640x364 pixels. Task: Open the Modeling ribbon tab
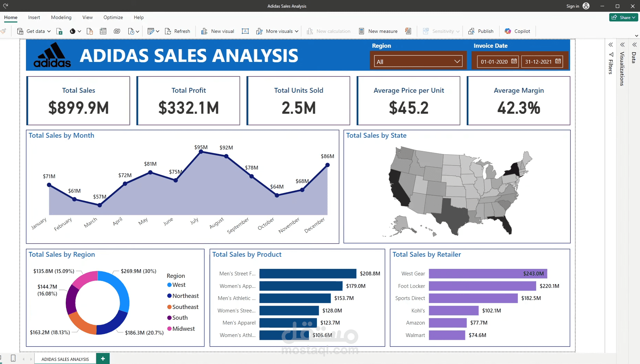tap(61, 17)
